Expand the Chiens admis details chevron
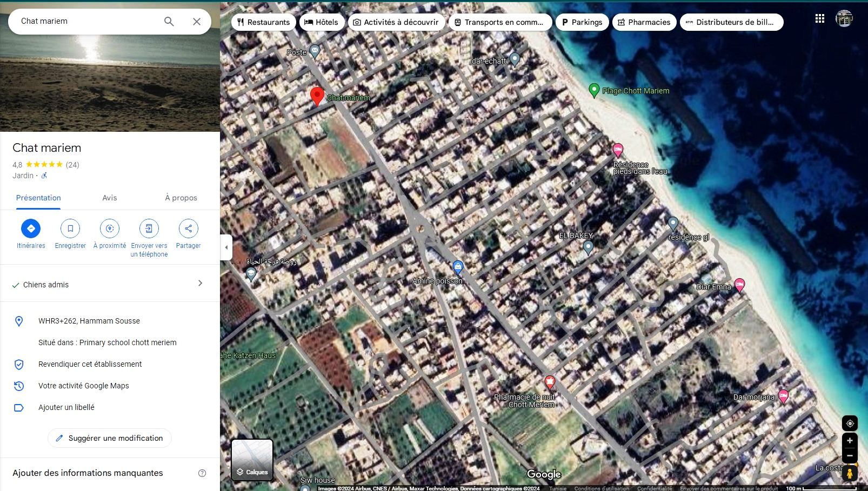Screen dimensions: 868x491 (x=200, y=283)
